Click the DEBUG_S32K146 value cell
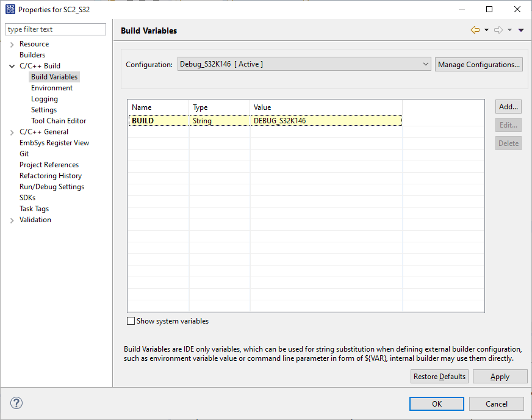The width and height of the screenshot is (532, 420). (326, 120)
